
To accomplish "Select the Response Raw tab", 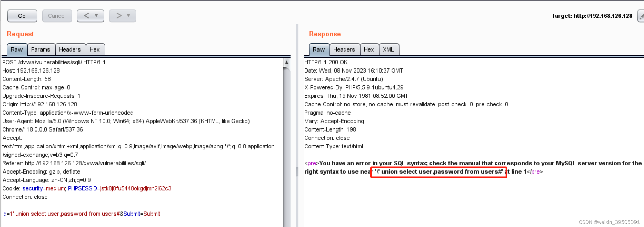I will pos(319,49).
